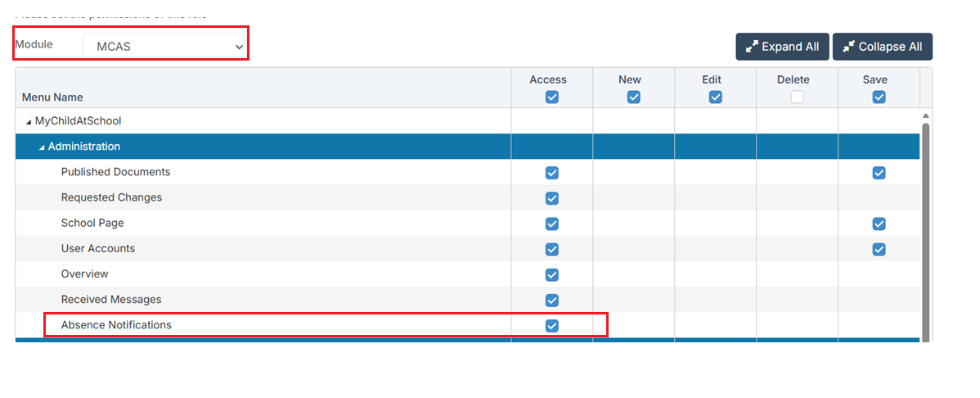Screen dimensions: 980x398
Task: Open the Module dropdown showing MCAS
Action: coord(165,47)
